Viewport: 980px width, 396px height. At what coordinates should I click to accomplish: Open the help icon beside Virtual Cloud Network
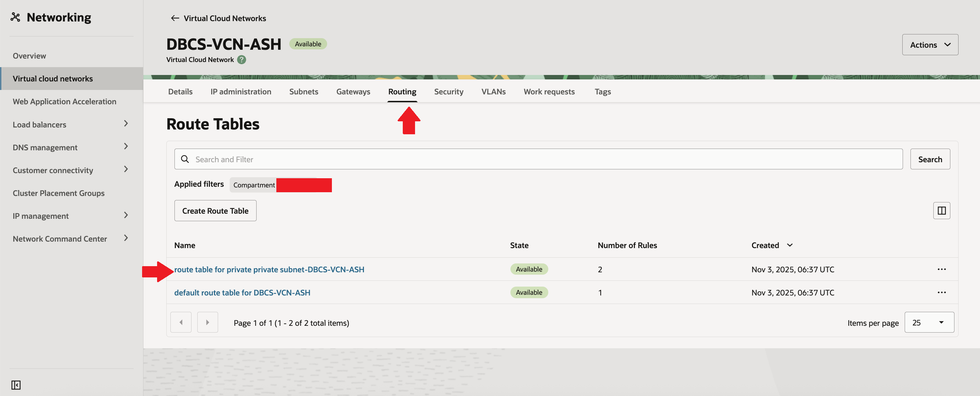(x=242, y=60)
